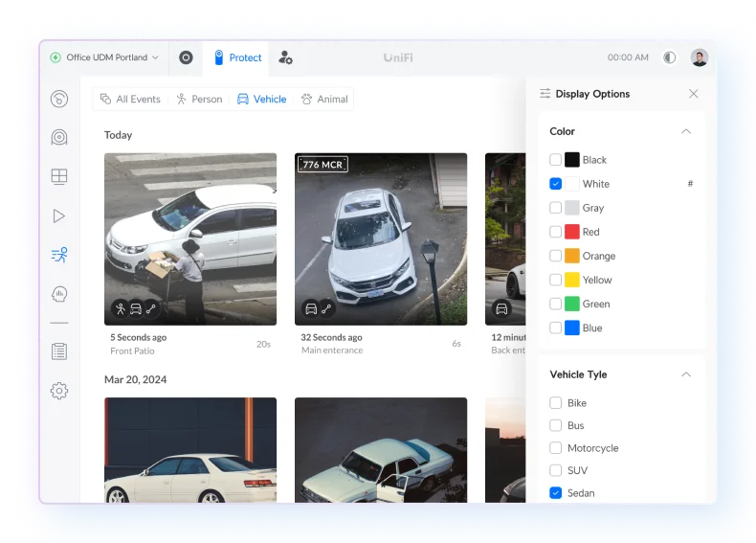Click the 5 Seconds ago timestamp

(139, 337)
